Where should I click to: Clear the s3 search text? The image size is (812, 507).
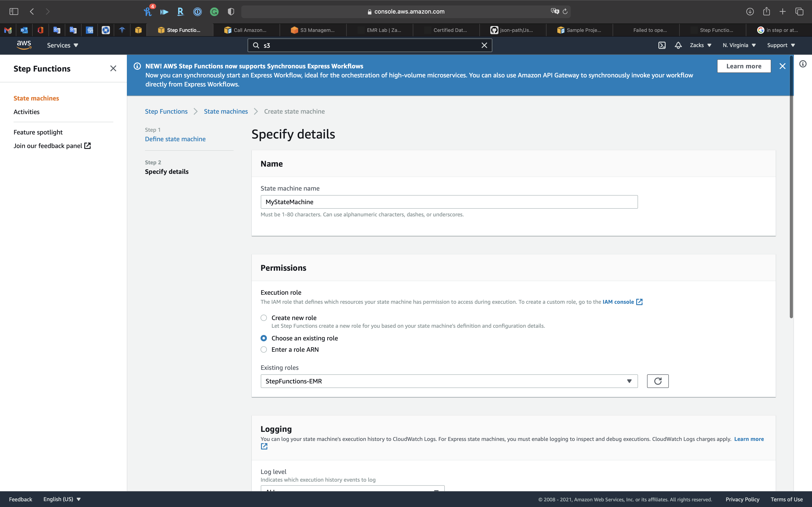pos(484,45)
